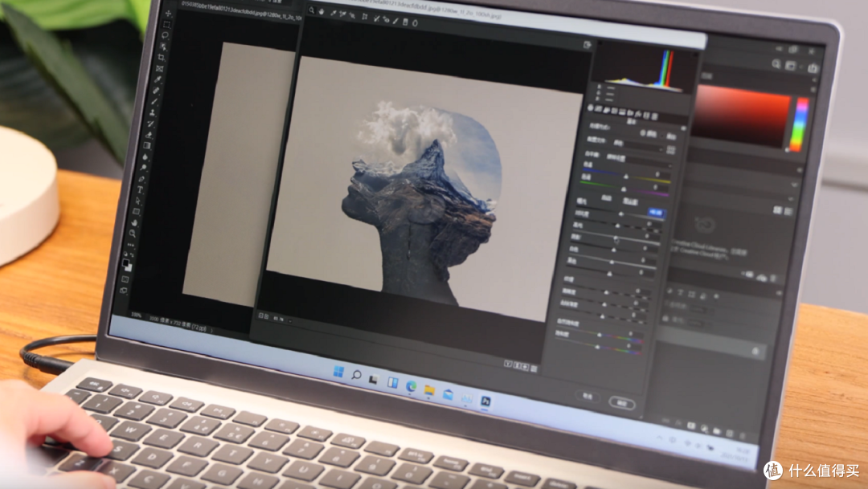Switch default foreground and background colors

click(133, 254)
